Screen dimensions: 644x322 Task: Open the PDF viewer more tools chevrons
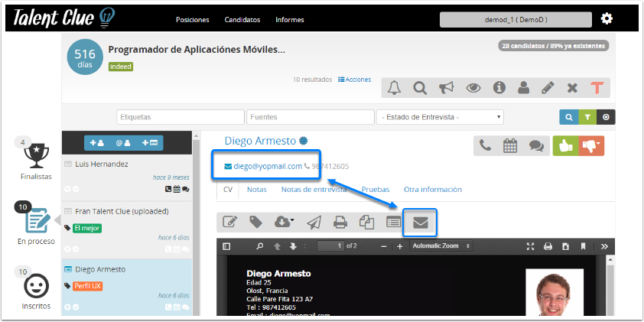pyautogui.click(x=604, y=246)
